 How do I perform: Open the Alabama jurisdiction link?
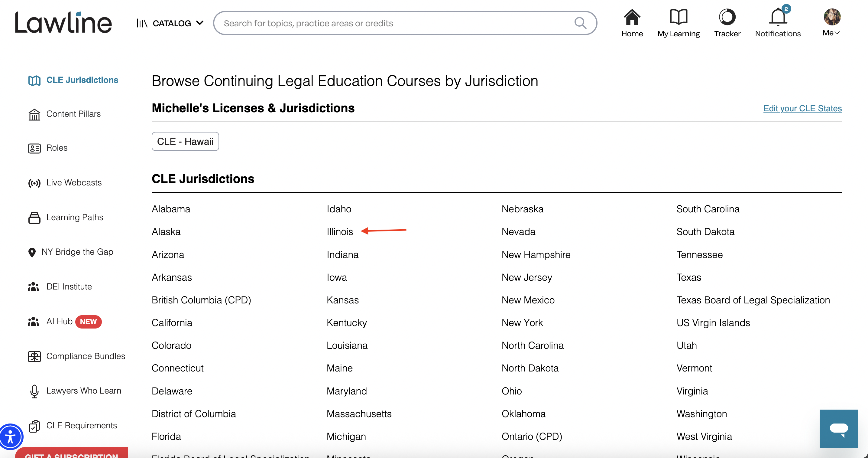tap(171, 209)
